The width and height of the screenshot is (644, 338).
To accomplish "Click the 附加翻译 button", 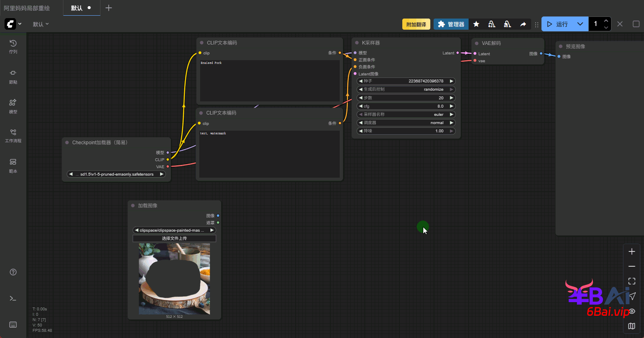I will click(x=416, y=24).
